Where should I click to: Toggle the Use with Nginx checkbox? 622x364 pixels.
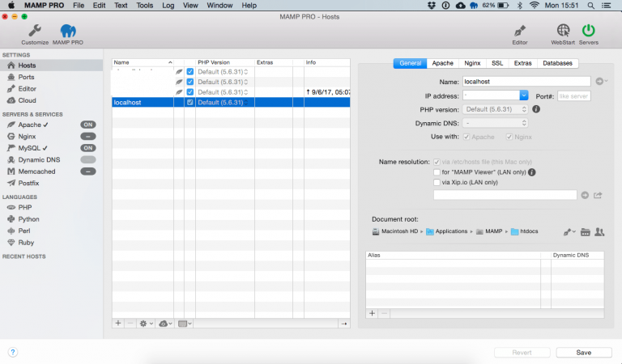[x=509, y=137]
